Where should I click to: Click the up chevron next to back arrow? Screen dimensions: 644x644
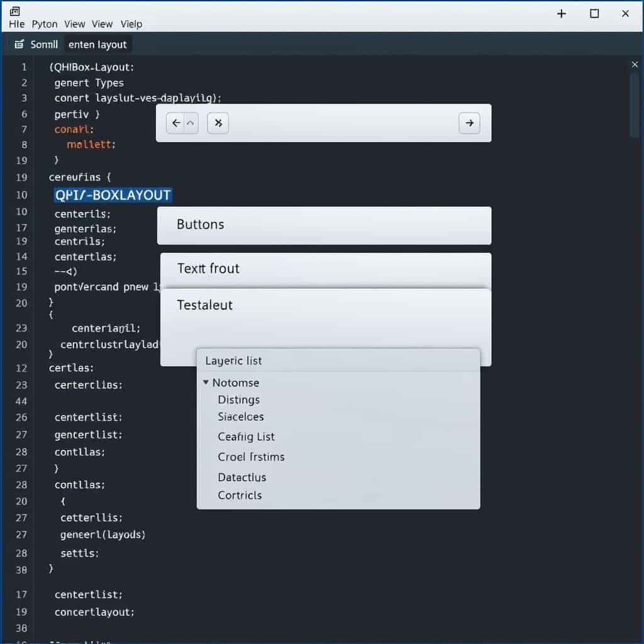point(191,123)
